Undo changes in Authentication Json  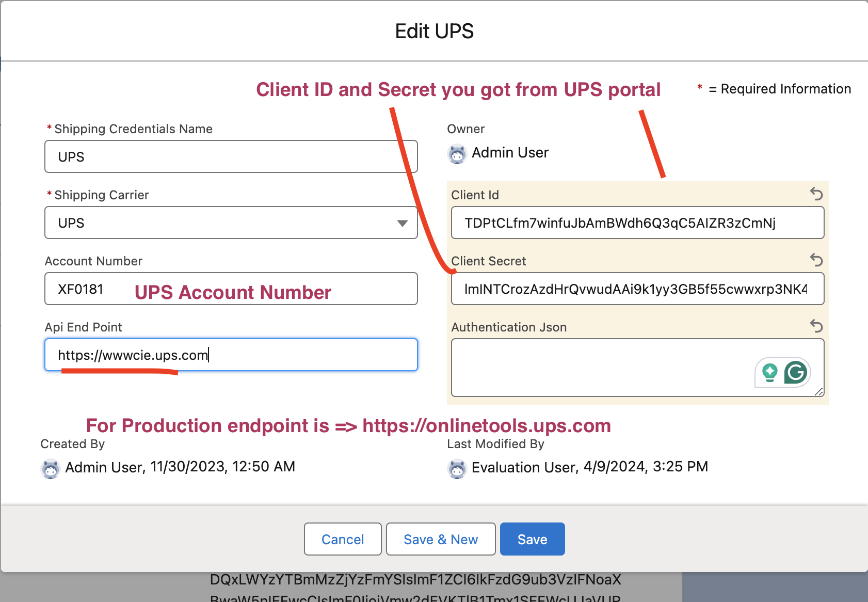click(x=817, y=326)
